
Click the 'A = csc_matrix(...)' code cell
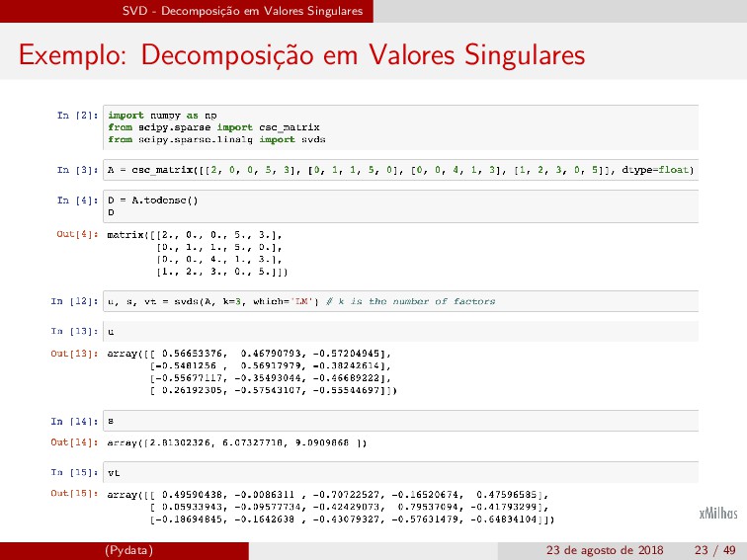(400, 170)
